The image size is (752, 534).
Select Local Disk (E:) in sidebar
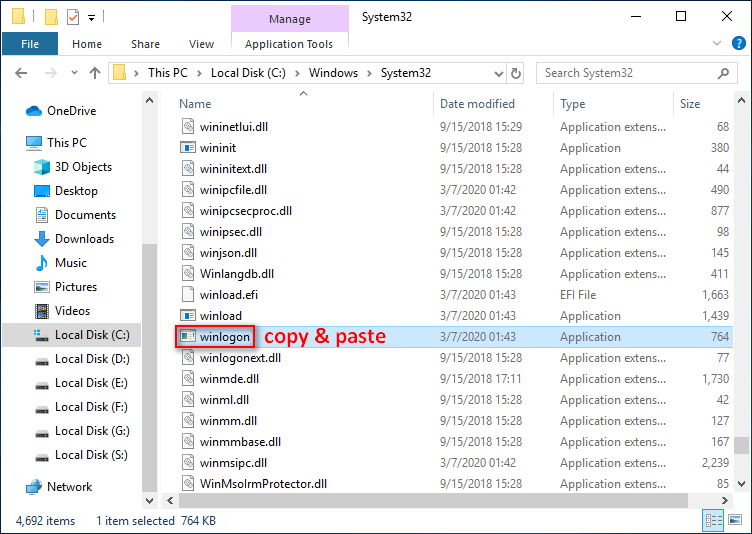click(81, 383)
